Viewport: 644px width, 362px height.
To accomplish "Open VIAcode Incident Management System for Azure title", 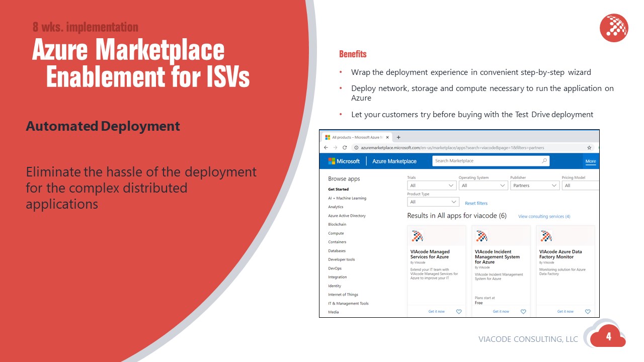I will pos(497,257).
